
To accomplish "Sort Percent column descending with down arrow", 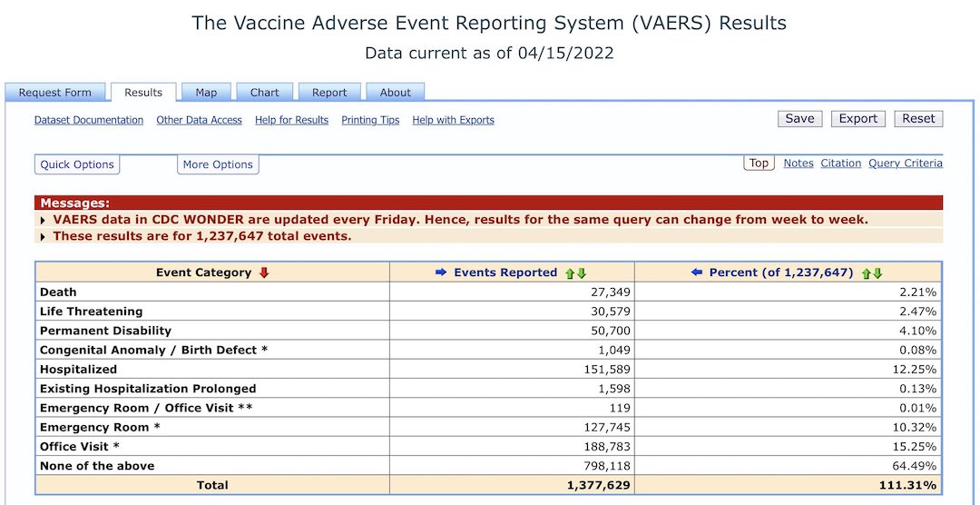I will (x=878, y=272).
